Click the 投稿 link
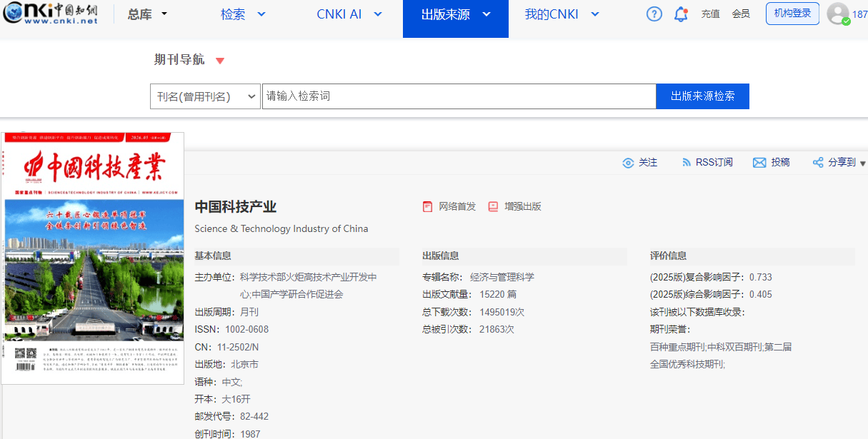Image resolution: width=868 pixels, height=439 pixels. [781, 163]
